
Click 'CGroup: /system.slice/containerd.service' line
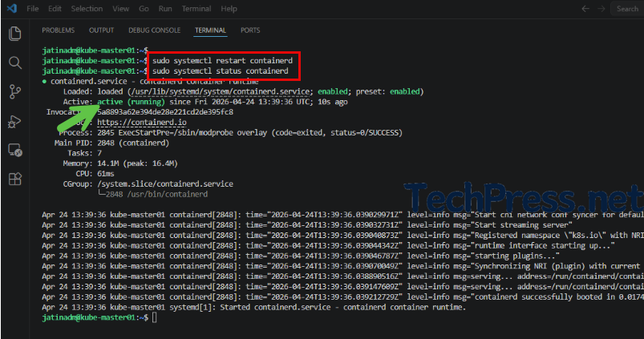point(148,184)
